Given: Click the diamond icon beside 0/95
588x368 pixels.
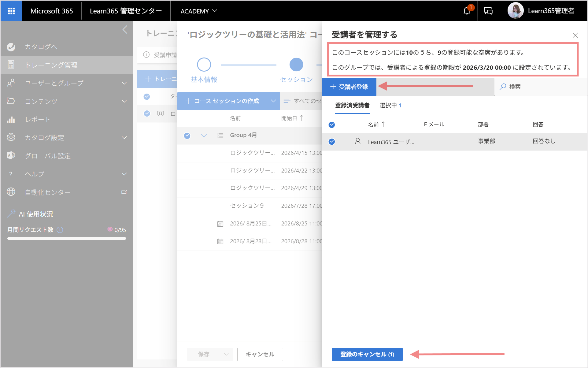Looking at the screenshot, I should pyautogui.click(x=110, y=229).
